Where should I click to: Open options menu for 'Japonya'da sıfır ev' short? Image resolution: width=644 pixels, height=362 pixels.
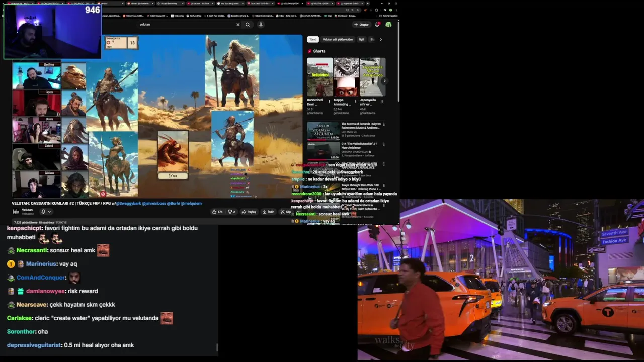[382, 101]
